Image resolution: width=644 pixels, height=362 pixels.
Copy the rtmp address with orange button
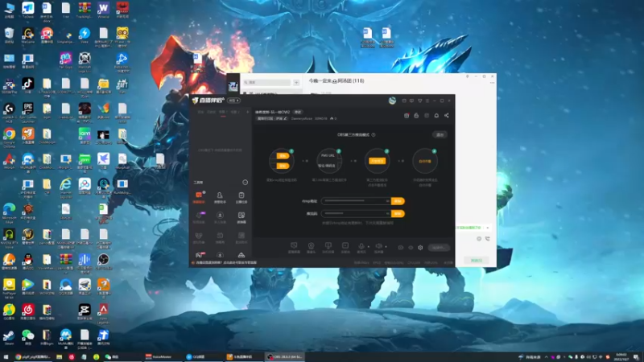398,201
